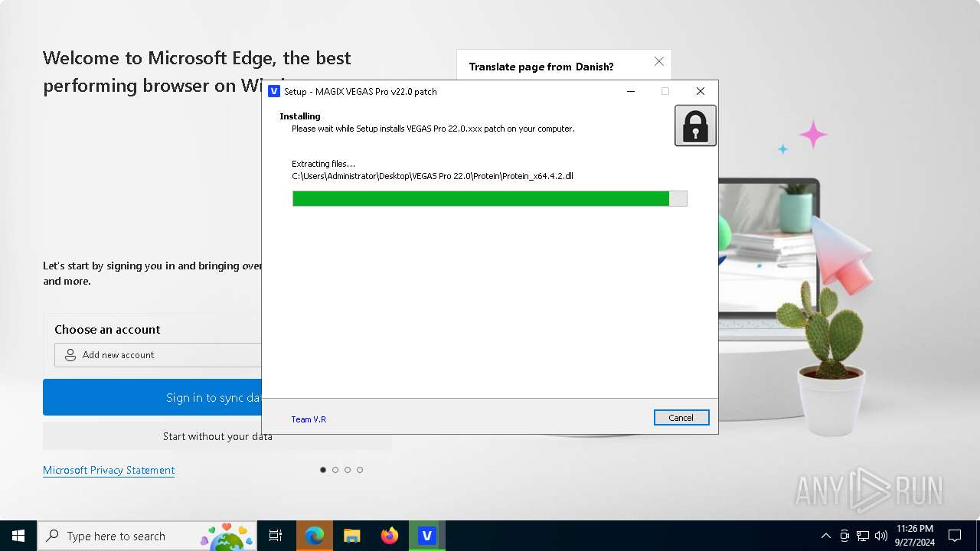Image resolution: width=980 pixels, height=551 pixels.
Task: Click the green installation progress bar
Action: point(490,199)
